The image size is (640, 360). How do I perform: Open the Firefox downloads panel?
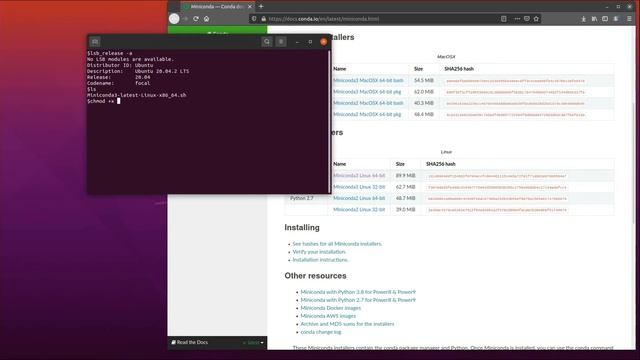pyautogui.click(x=583, y=19)
